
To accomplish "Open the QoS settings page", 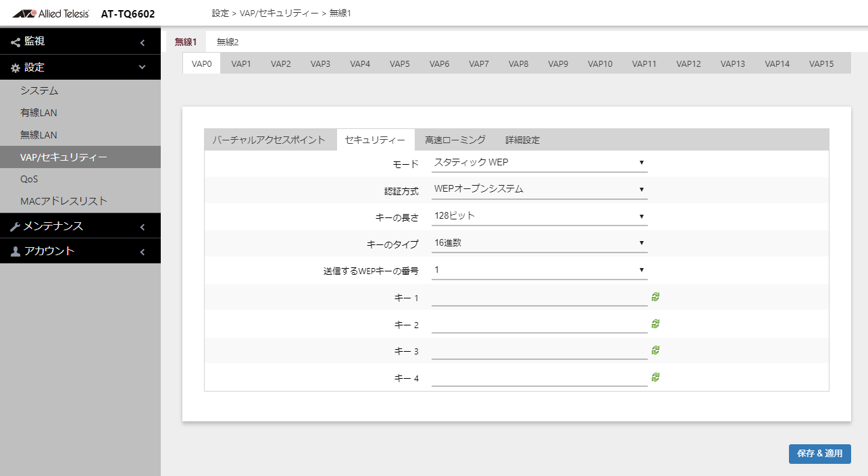I will point(80,180).
